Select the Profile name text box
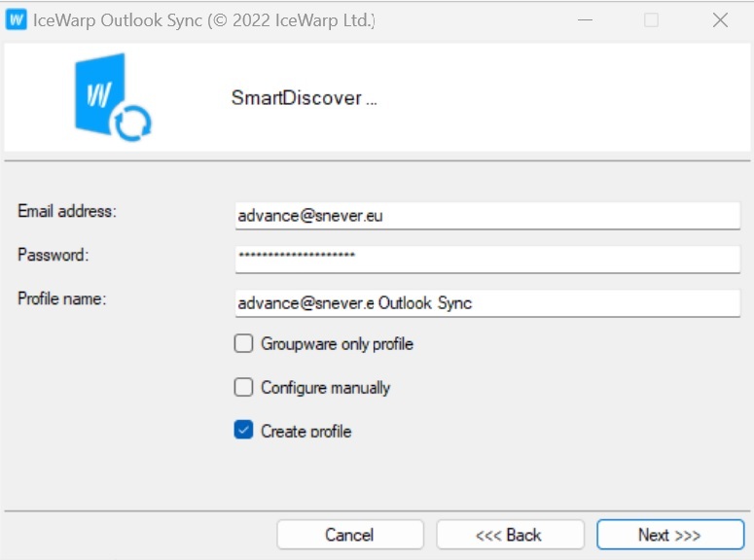 (x=487, y=302)
